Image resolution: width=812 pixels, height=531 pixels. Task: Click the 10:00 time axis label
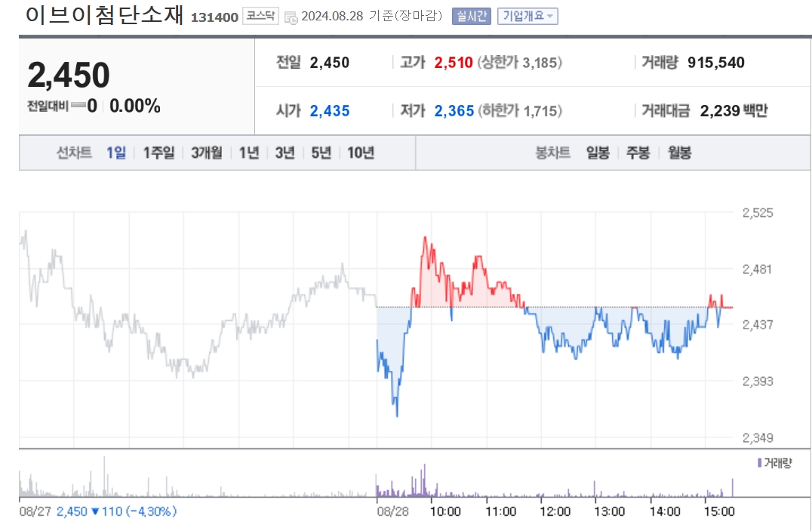click(445, 512)
